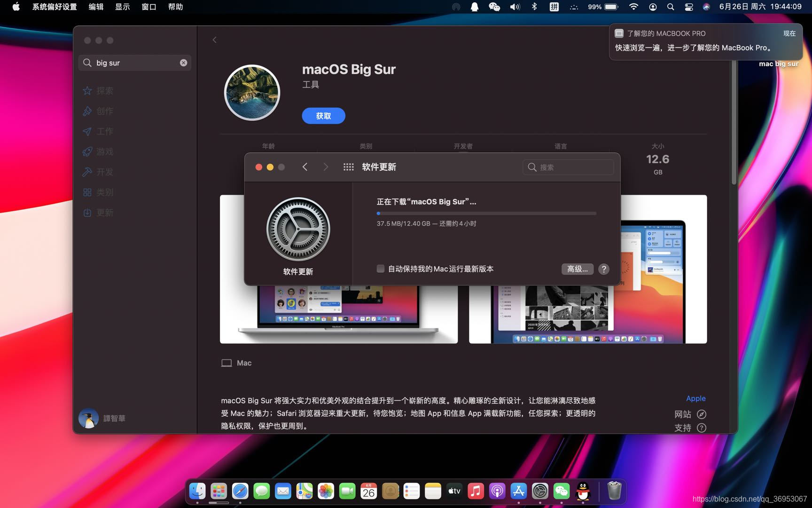Open FaceTime from the Dock
Image resolution: width=812 pixels, height=508 pixels.
click(x=347, y=492)
